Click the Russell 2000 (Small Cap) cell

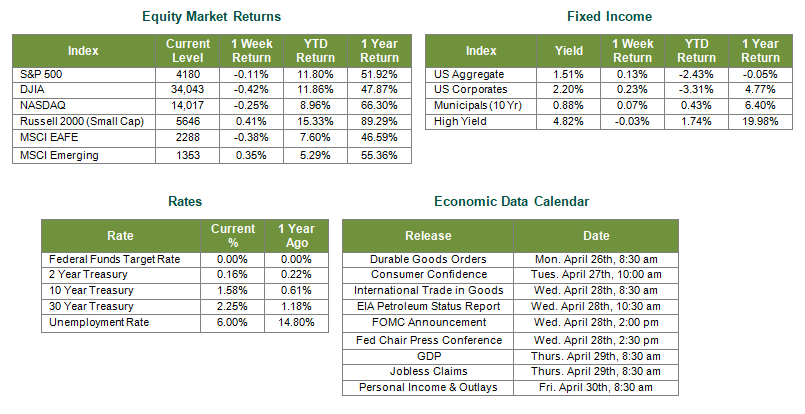(84, 122)
